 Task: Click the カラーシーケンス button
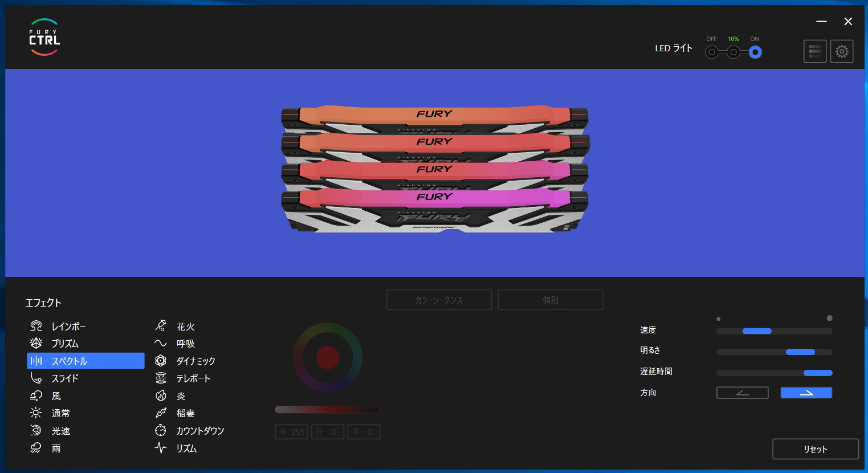[x=439, y=300]
